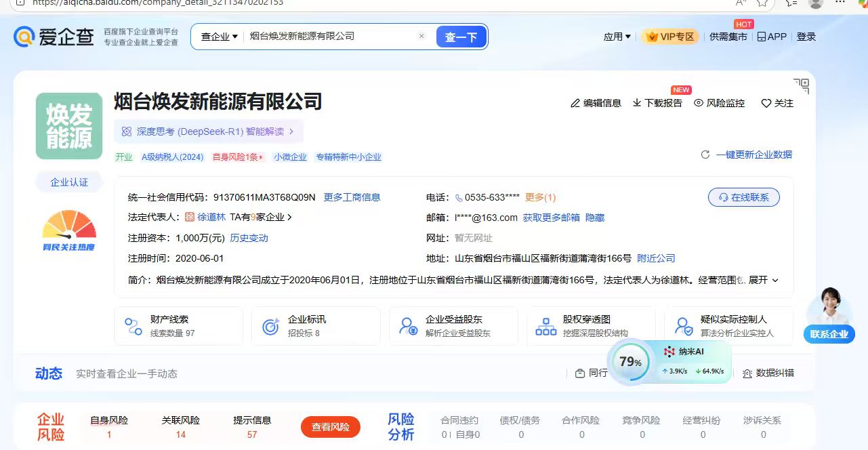Image resolution: width=868 pixels, height=450 pixels.
Task: Click the 查一下 search button
Action: 461,37
